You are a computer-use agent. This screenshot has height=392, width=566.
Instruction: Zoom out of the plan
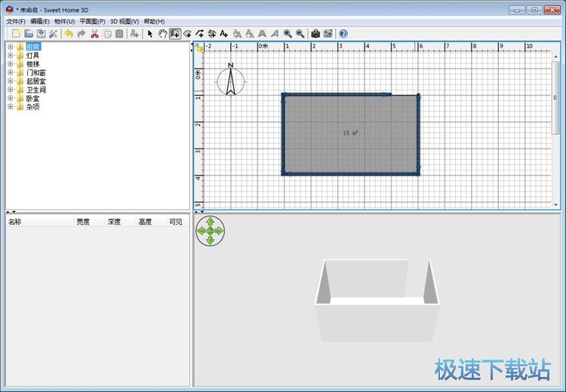[300, 34]
